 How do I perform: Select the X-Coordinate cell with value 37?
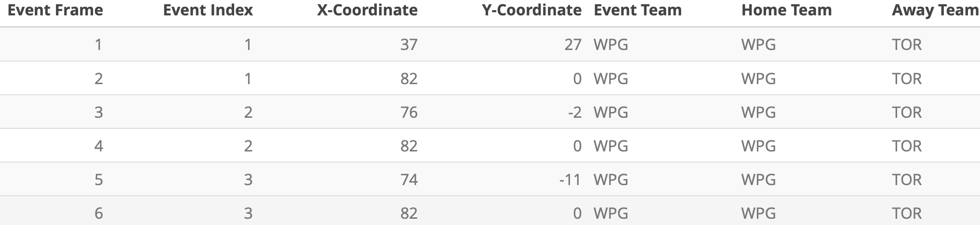(409, 45)
